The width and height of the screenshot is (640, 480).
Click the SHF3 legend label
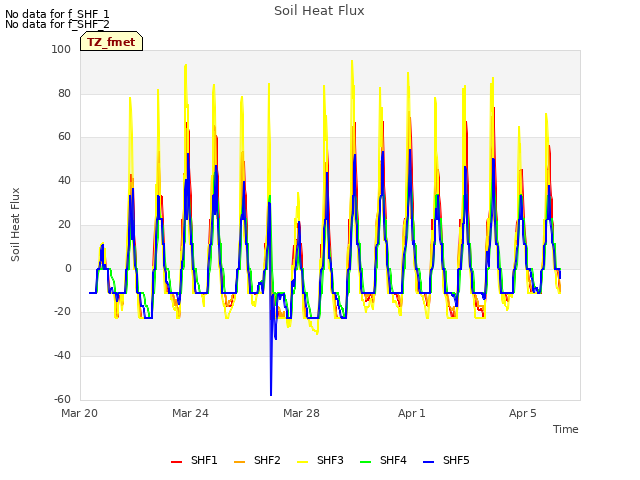click(x=330, y=460)
